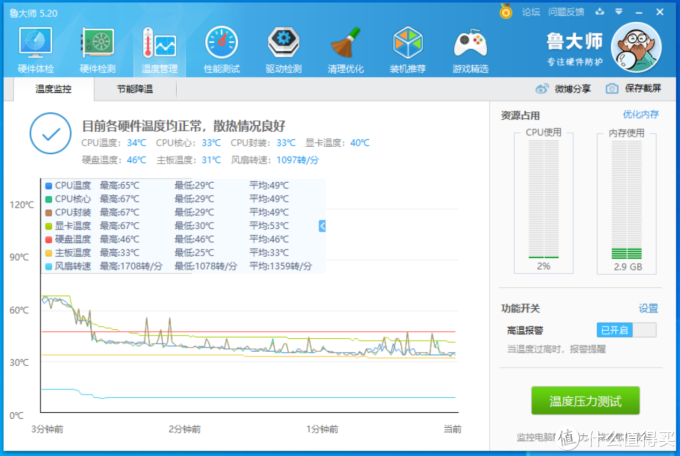Click the CPU核心 33℃ value in summary
This screenshot has height=456, width=680.
pos(211,143)
